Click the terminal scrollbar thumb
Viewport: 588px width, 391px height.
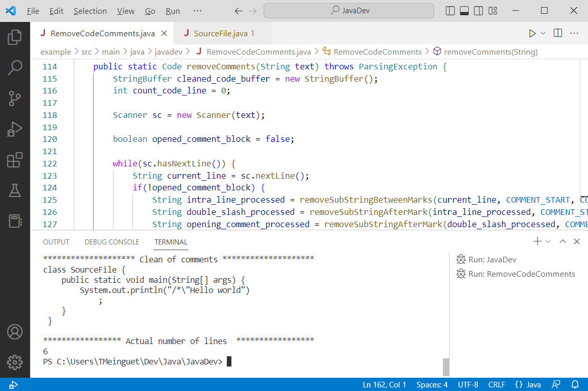point(446,366)
